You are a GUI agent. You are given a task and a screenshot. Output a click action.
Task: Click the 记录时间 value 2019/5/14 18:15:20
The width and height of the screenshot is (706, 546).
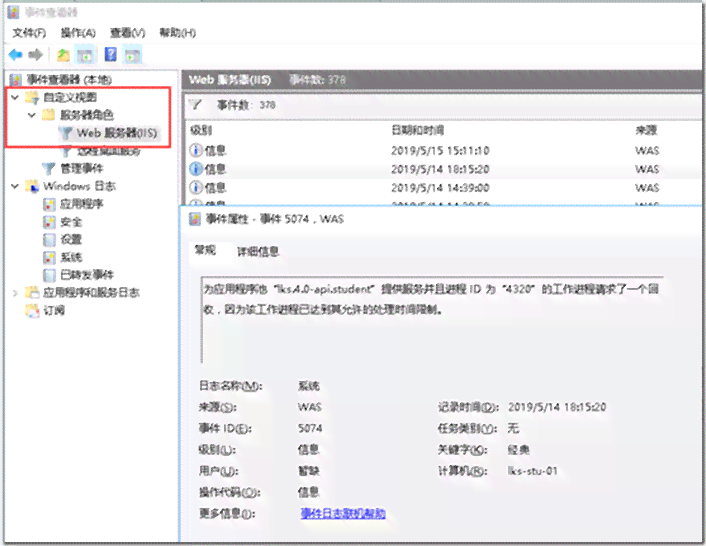(x=557, y=407)
